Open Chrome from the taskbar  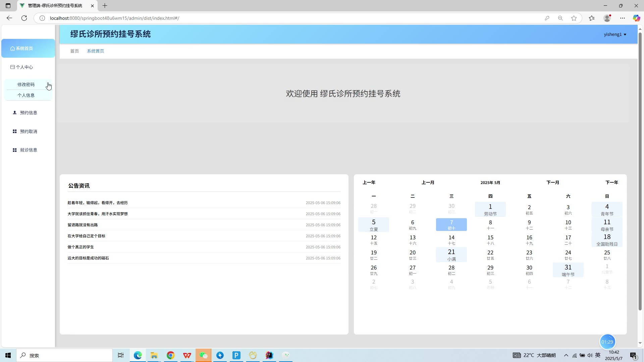tap(171, 355)
